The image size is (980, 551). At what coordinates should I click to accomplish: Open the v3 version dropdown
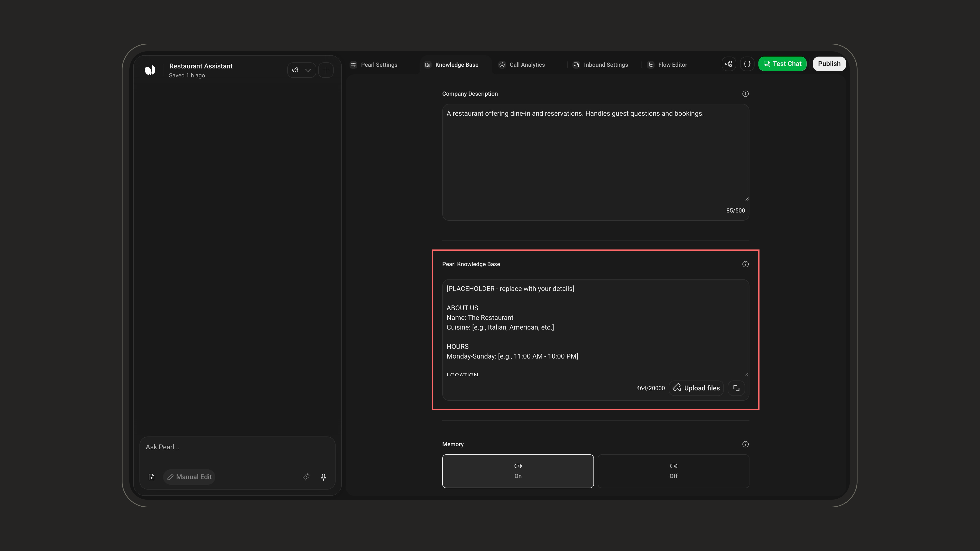[x=301, y=70]
